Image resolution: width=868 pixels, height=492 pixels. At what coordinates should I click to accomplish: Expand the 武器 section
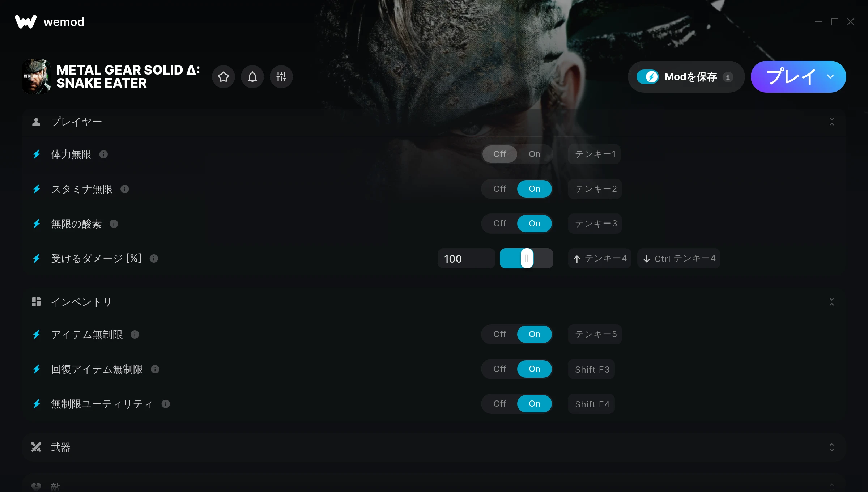(x=832, y=447)
